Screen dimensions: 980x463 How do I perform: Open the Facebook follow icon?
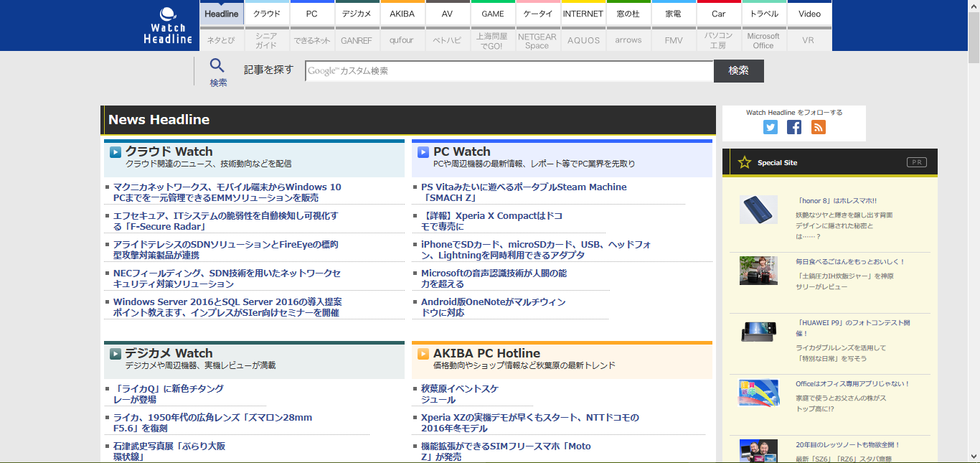pyautogui.click(x=794, y=127)
